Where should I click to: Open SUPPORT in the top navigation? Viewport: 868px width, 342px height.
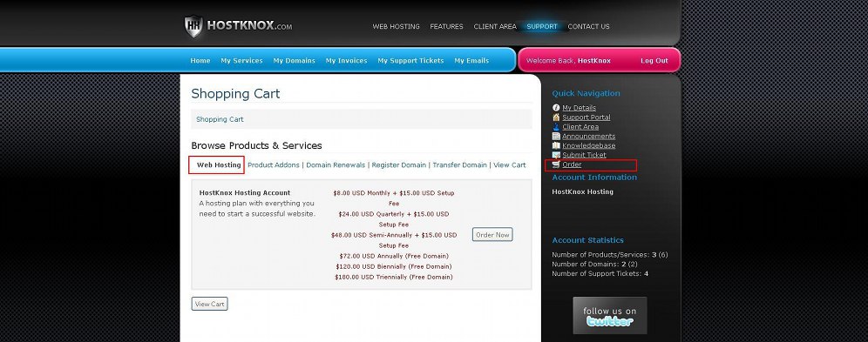point(542,26)
